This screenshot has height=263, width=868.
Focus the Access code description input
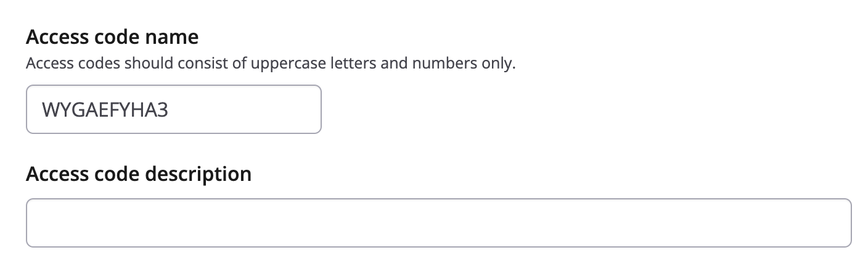click(438, 223)
